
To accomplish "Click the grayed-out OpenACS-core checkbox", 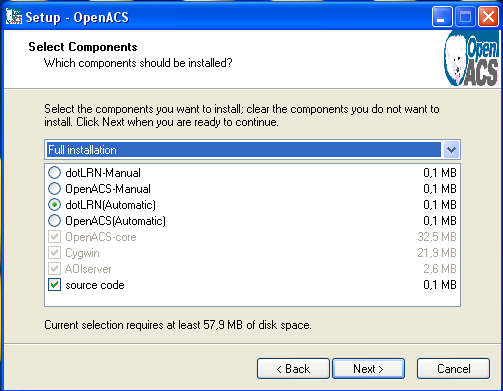I will (x=54, y=237).
